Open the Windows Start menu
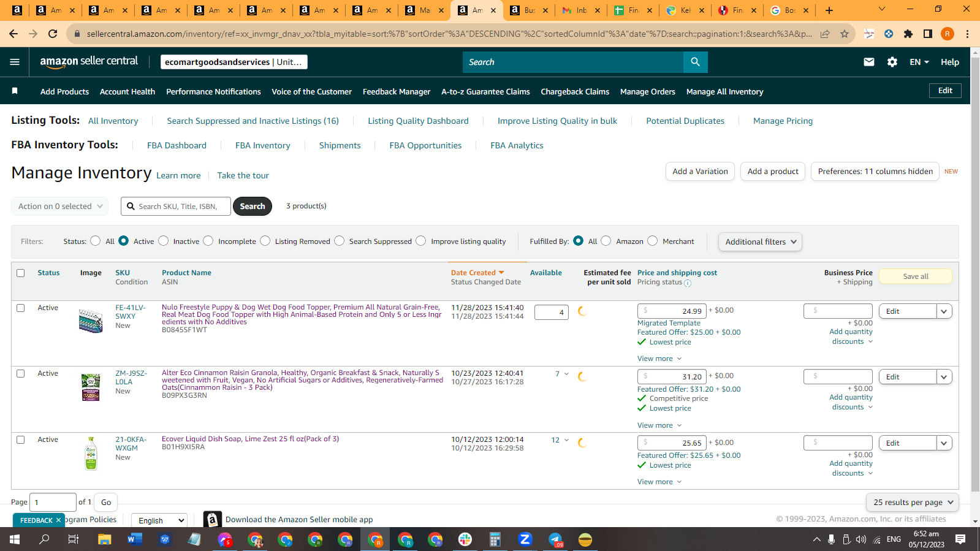This screenshot has height=551, width=980. pos(15,539)
